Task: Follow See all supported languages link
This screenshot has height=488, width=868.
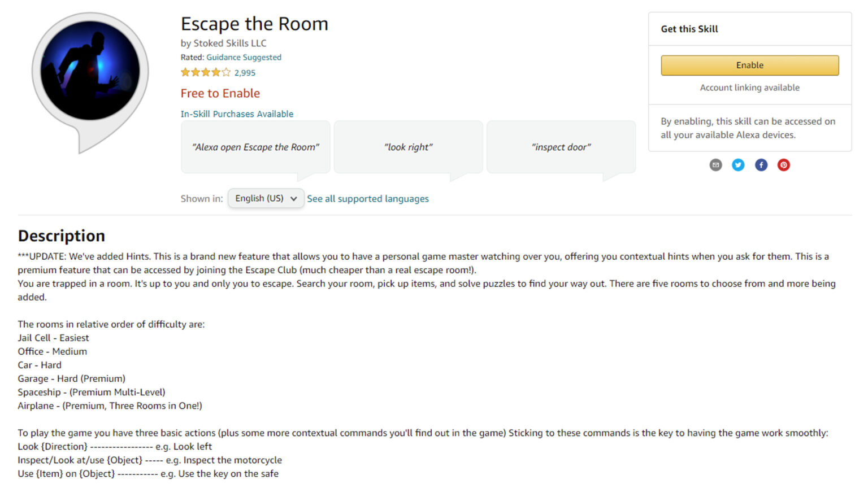Action: click(368, 199)
